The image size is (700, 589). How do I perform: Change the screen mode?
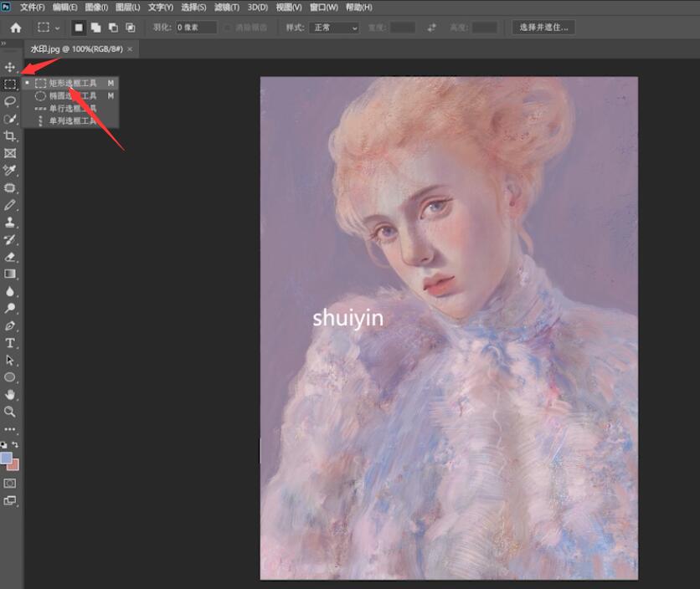(x=10, y=500)
